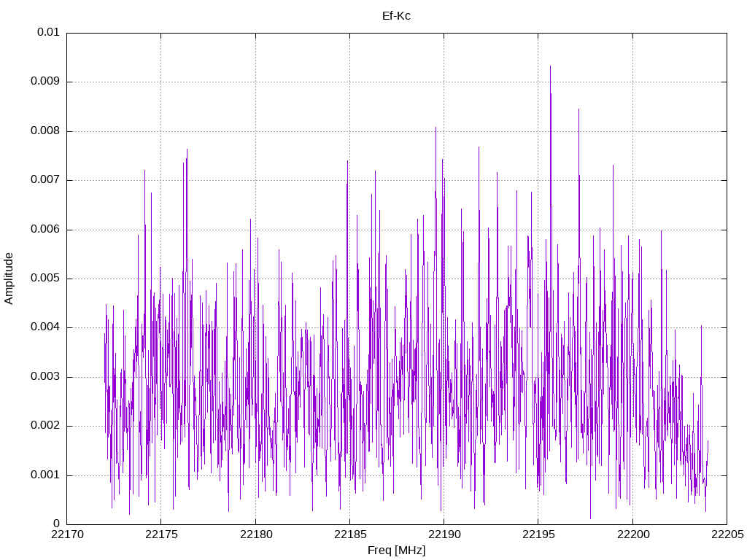Click the x-axis tick label 22180

256,534
